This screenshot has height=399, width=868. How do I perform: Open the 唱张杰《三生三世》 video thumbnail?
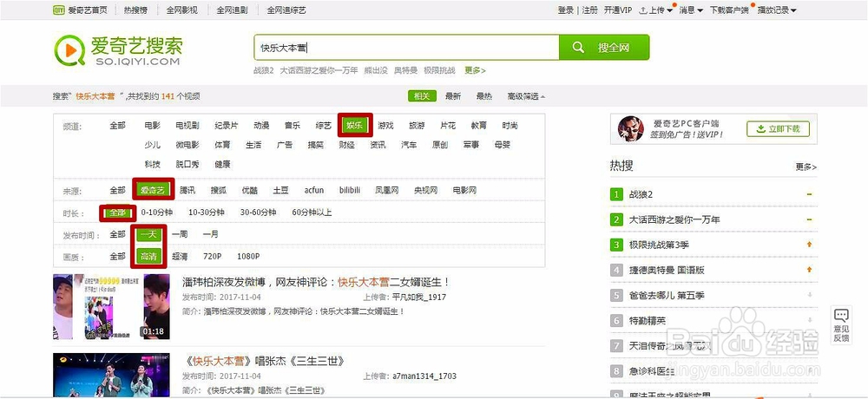click(111, 376)
